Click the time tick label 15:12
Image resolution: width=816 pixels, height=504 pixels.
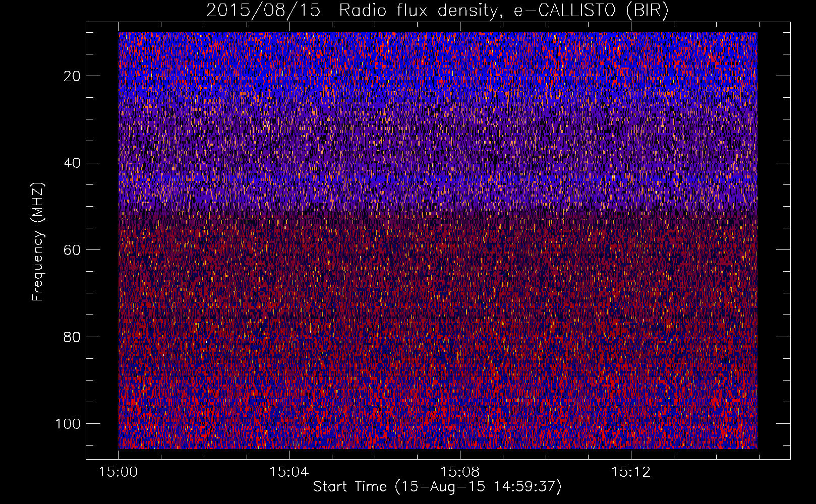[631, 472]
